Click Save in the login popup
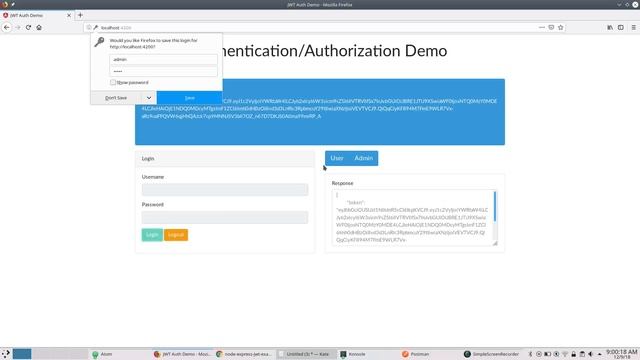Image resolution: width=640 pixels, height=360 pixels. (189, 98)
